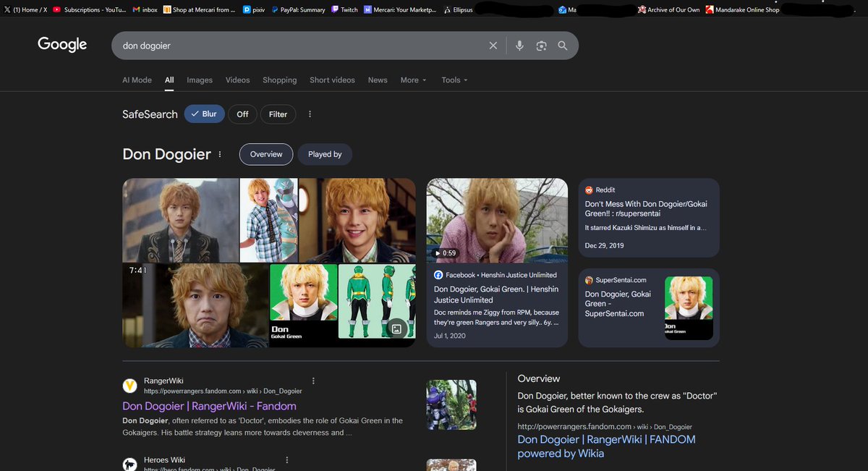Switch to PayPal Summary browser tab
The height and width of the screenshot is (471, 868).
tap(298, 10)
